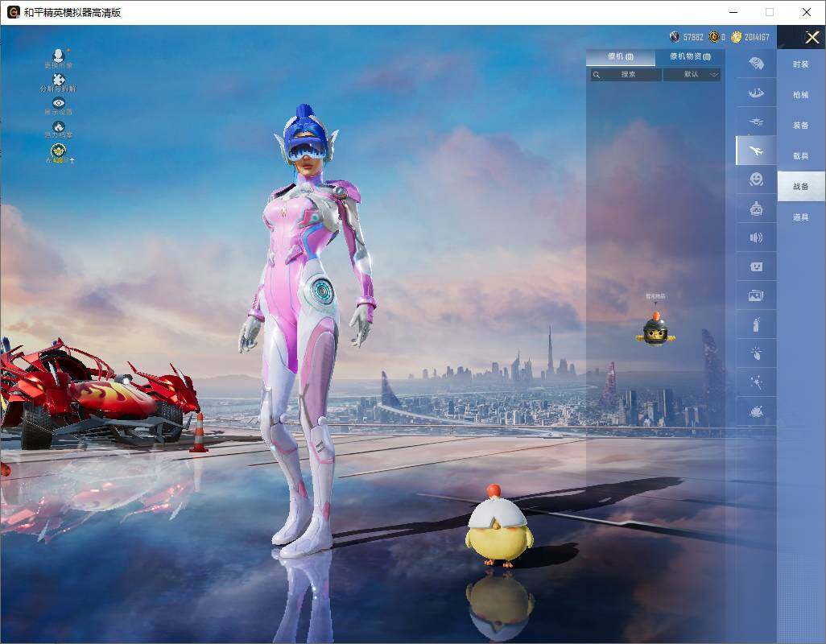Open the 分解与拆解 puzzle-piece icon
This screenshot has height=644, width=826.
pyautogui.click(x=59, y=83)
